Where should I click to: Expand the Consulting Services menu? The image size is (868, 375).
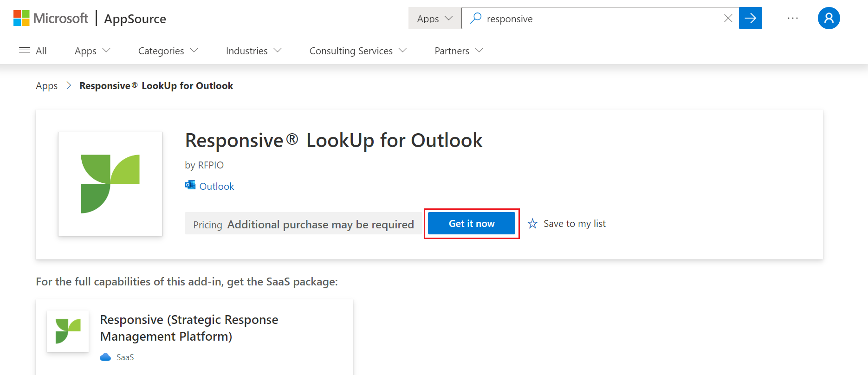coord(358,51)
